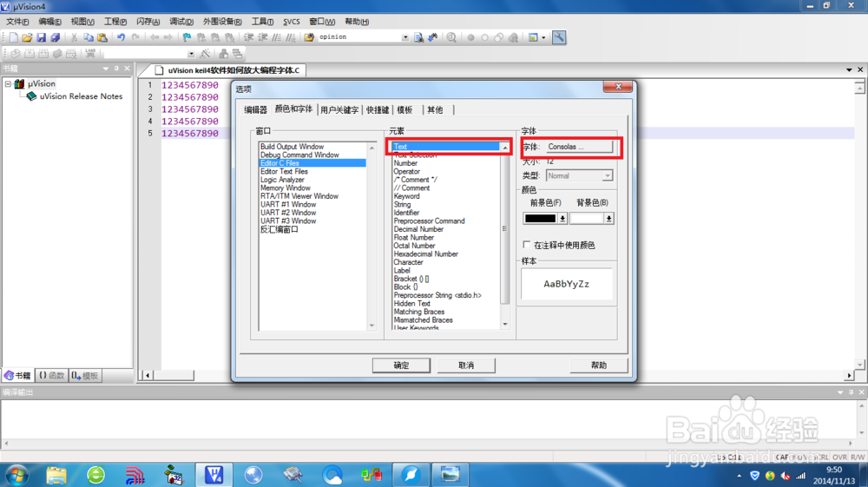Open the build output panel menu arrow
Viewport: 868px width, 487px height.
(x=840, y=392)
